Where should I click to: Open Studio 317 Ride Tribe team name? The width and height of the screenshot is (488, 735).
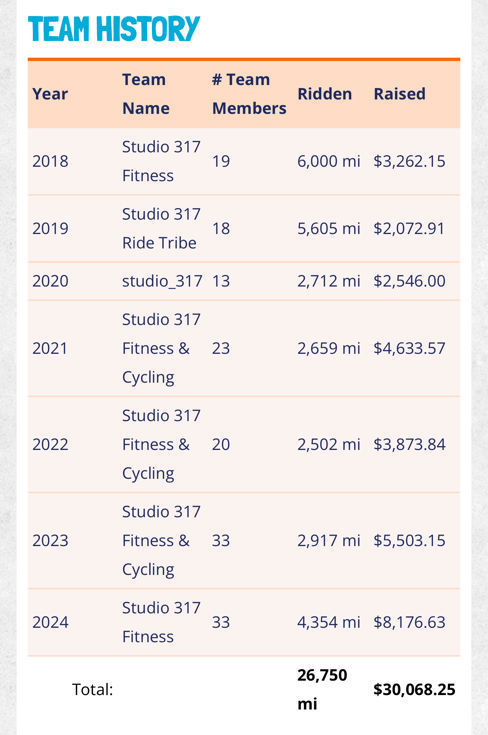(x=161, y=228)
